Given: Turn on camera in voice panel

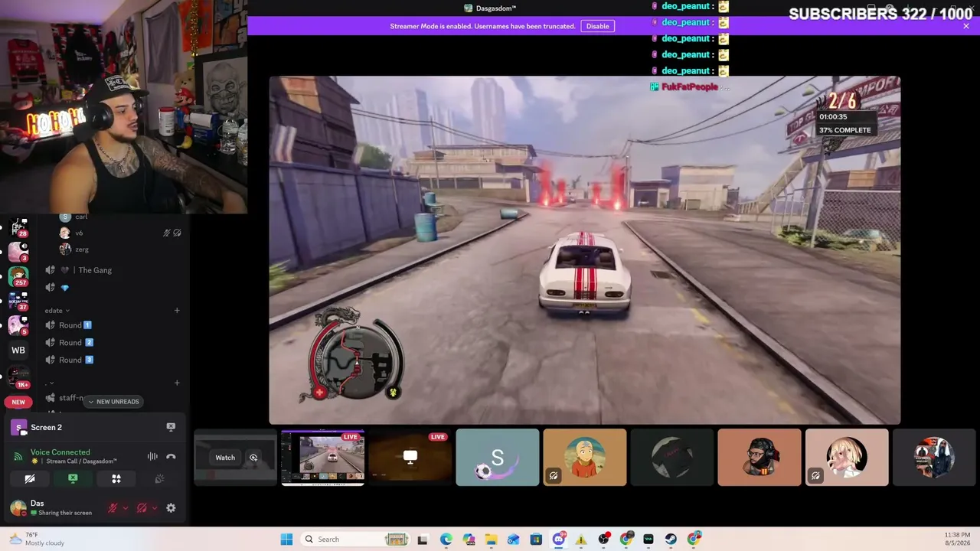Looking at the screenshot, I should (x=30, y=479).
